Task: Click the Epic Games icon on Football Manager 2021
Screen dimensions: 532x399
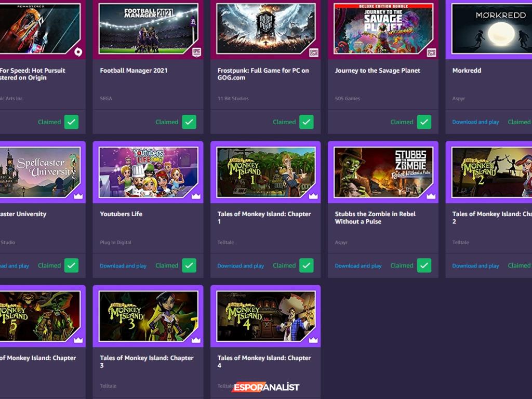Action: click(196, 52)
